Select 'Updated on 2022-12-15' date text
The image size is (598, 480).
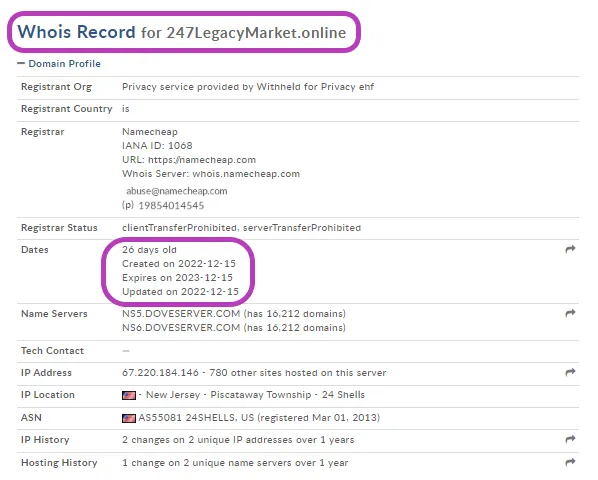(x=180, y=292)
